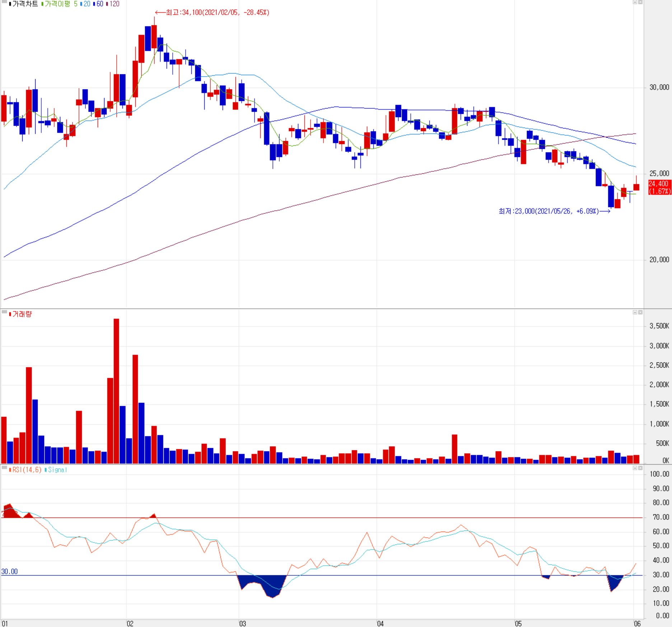Click the 50.00 RSI axis label
672x627 pixels.
pos(661,546)
